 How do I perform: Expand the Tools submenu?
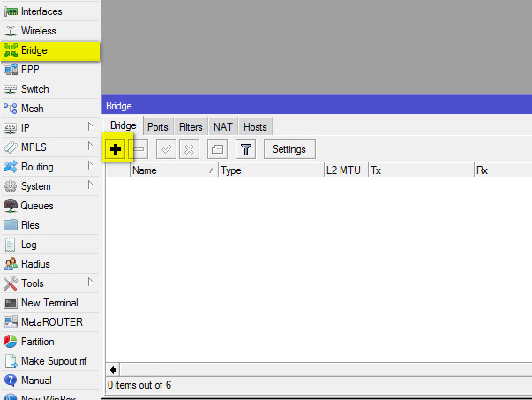click(33, 283)
